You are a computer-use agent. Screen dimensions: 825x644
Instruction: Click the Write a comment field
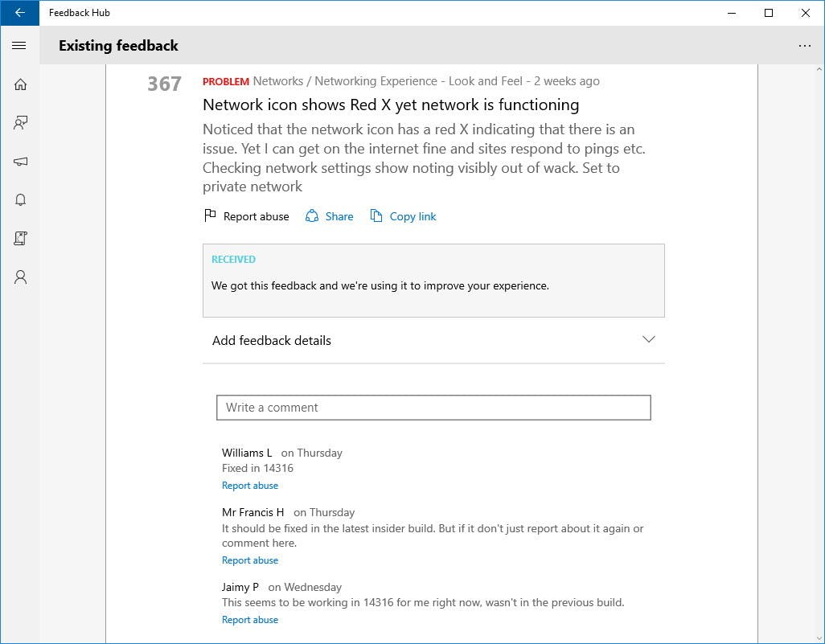tap(433, 408)
